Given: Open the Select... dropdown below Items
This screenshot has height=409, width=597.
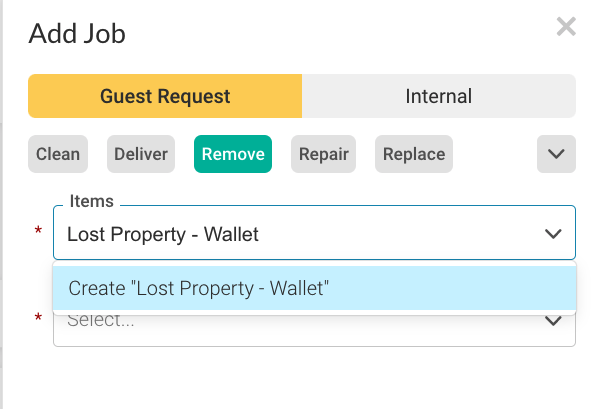Looking at the screenshot, I should point(314,331).
